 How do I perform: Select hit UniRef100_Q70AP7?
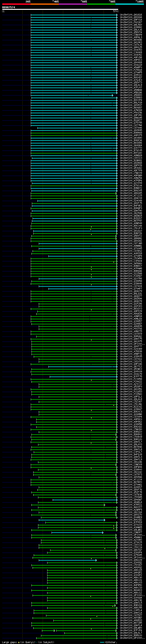pyautogui.click(x=131, y=289)
